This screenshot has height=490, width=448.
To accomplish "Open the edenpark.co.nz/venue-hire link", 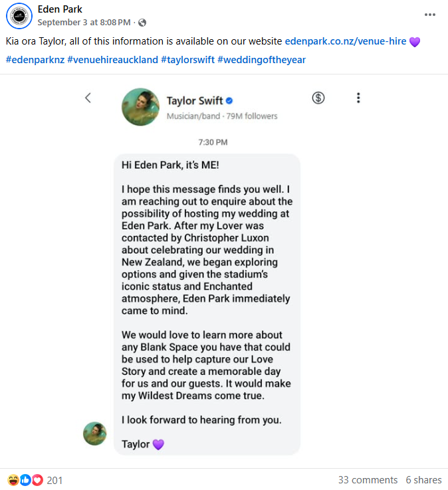I will [x=345, y=41].
